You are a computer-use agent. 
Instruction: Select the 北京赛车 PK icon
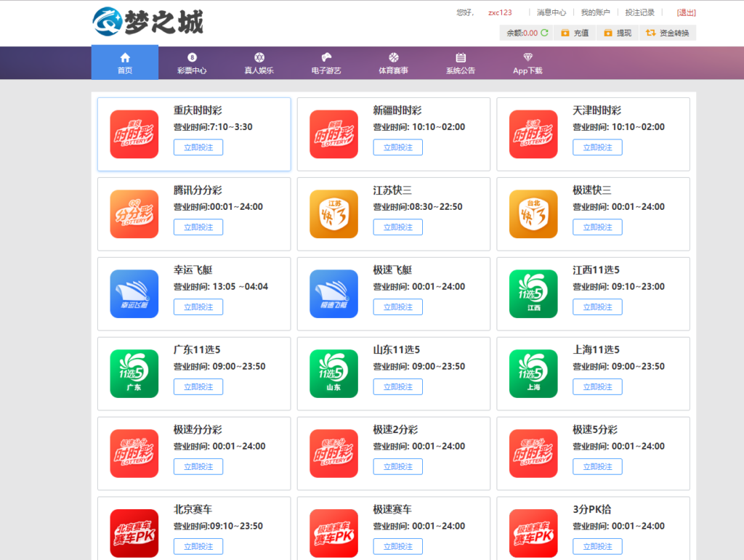(134, 532)
